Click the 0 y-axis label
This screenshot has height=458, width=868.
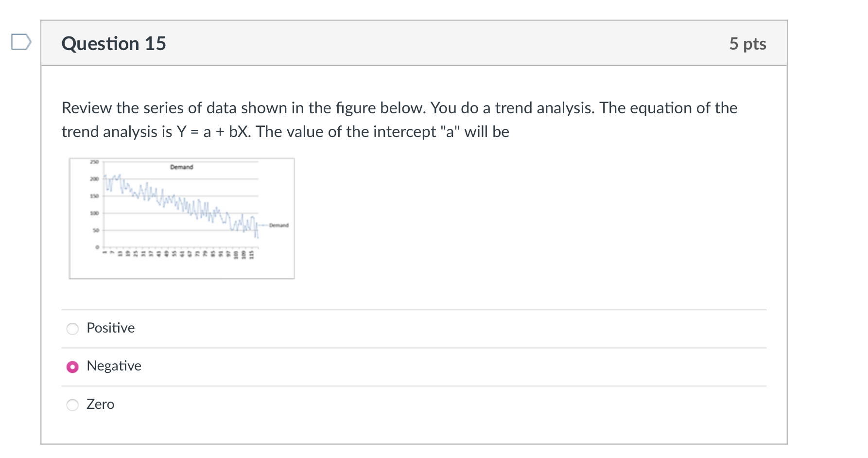pyautogui.click(x=97, y=247)
